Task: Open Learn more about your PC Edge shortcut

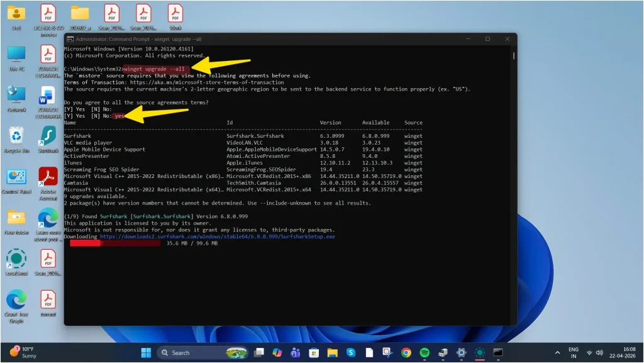Action: tap(48, 225)
